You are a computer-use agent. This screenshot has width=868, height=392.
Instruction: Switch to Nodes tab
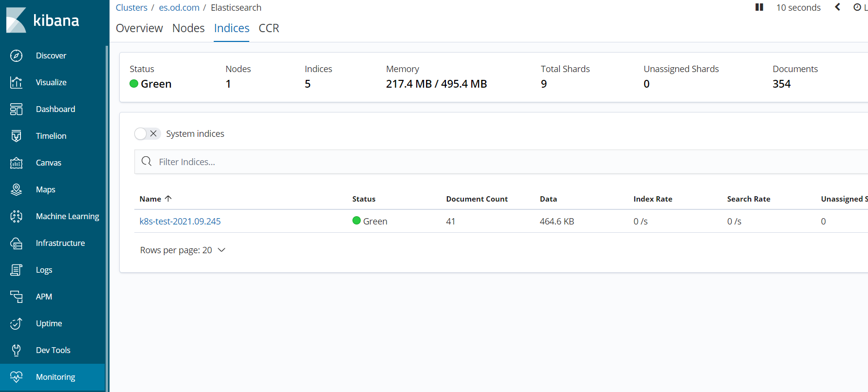click(x=188, y=28)
